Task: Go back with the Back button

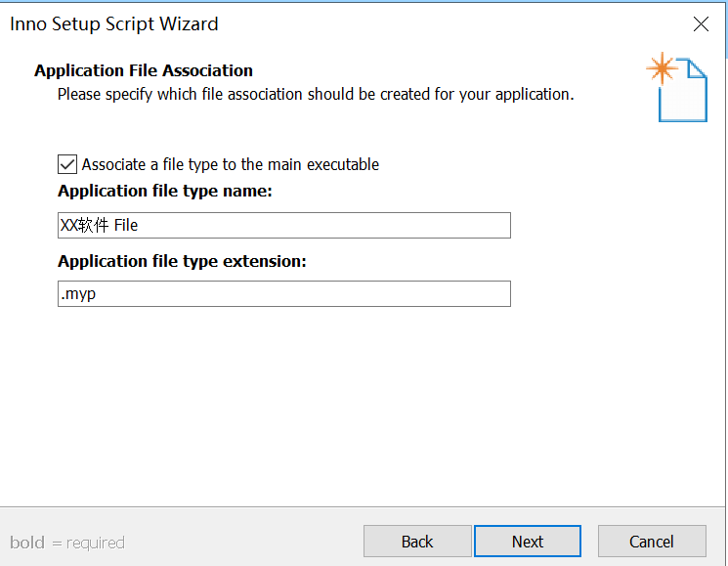Action: click(x=417, y=542)
